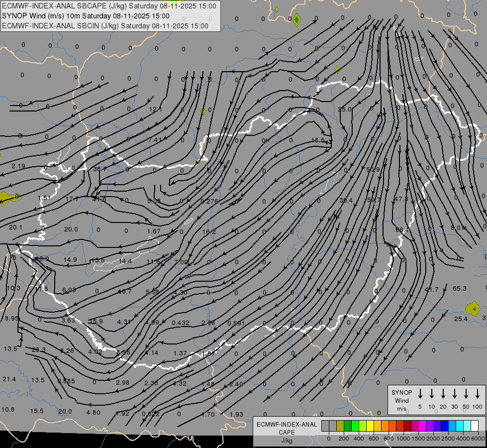Image resolution: width=487 pixels, height=448 pixels.
Task: Click the CAPE value 7.41 on map
Action: click(155, 139)
